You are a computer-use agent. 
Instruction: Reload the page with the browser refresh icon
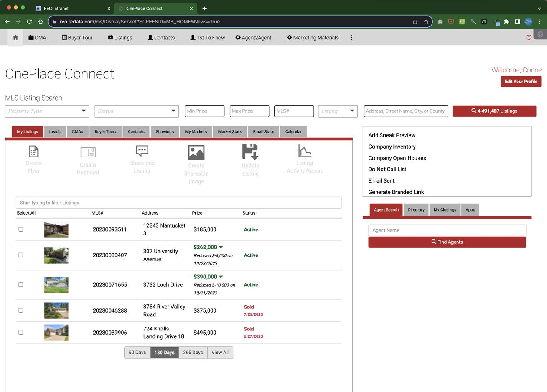pos(30,21)
